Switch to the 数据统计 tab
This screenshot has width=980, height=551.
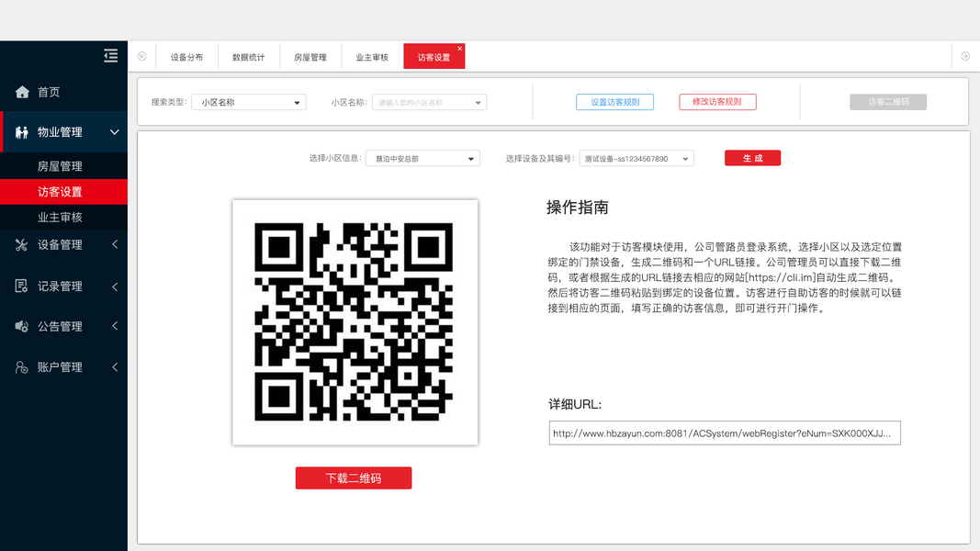click(249, 57)
